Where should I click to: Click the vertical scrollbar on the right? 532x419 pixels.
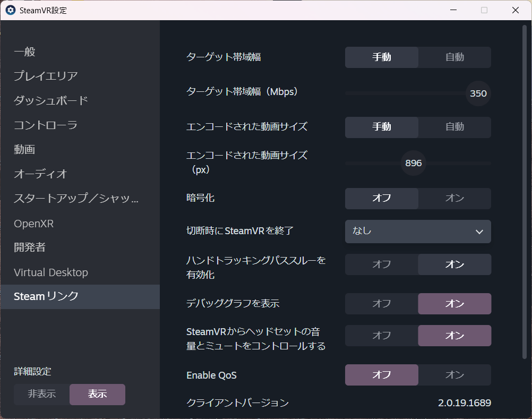[x=524, y=191]
